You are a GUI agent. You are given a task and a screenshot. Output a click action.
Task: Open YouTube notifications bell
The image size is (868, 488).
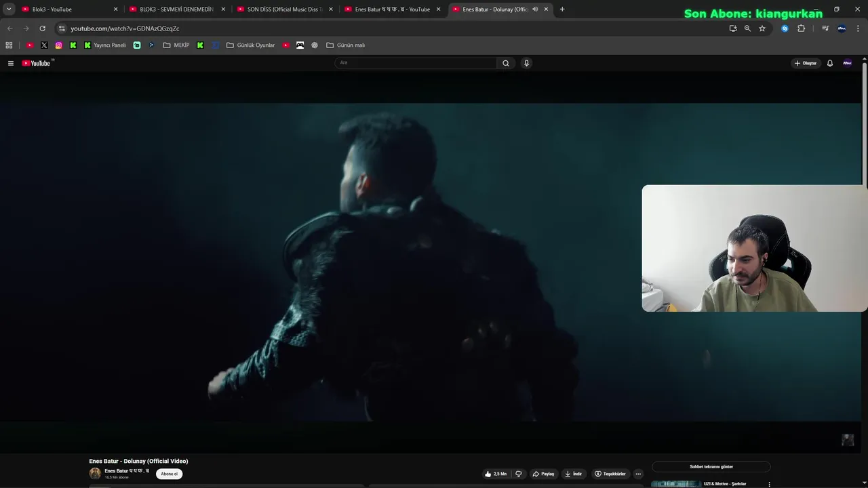829,63
